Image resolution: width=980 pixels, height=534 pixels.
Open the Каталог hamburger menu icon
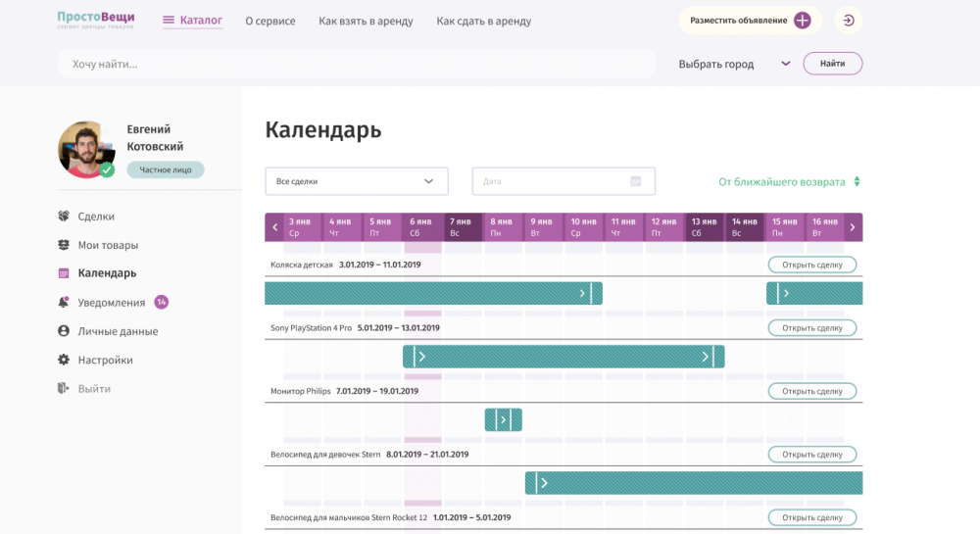pyautogui.click(x=169, y=20)
